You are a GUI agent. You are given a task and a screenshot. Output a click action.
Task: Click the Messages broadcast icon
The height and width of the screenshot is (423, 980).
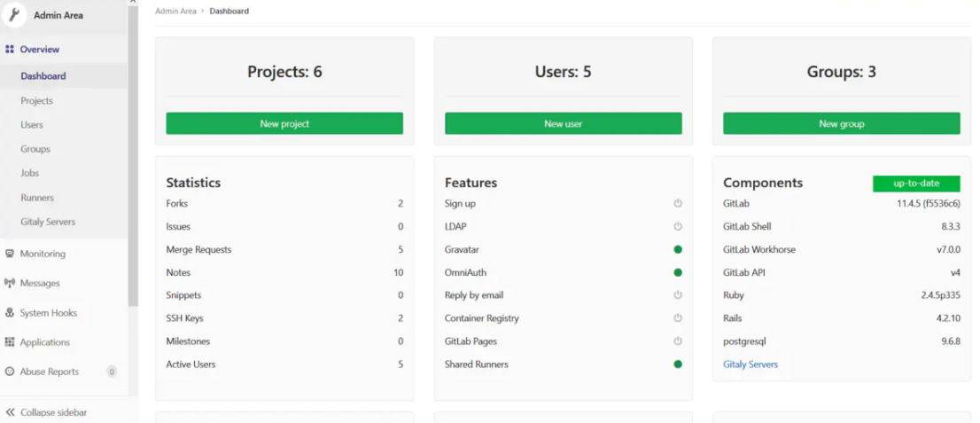[10, 284]
